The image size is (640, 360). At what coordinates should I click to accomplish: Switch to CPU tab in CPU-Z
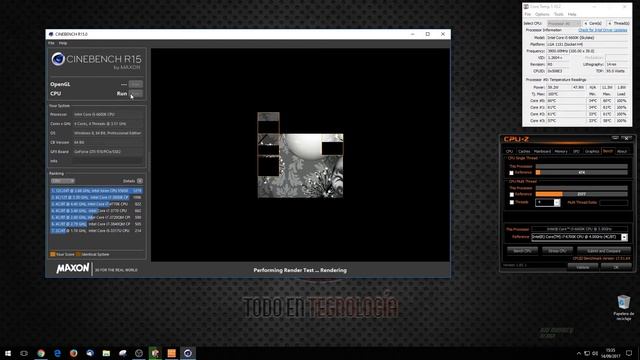click(x=509, y=151)
